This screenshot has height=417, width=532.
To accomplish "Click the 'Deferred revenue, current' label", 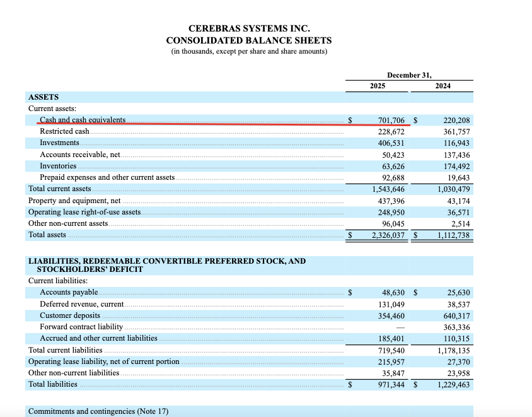I will [x=82, y=304].
